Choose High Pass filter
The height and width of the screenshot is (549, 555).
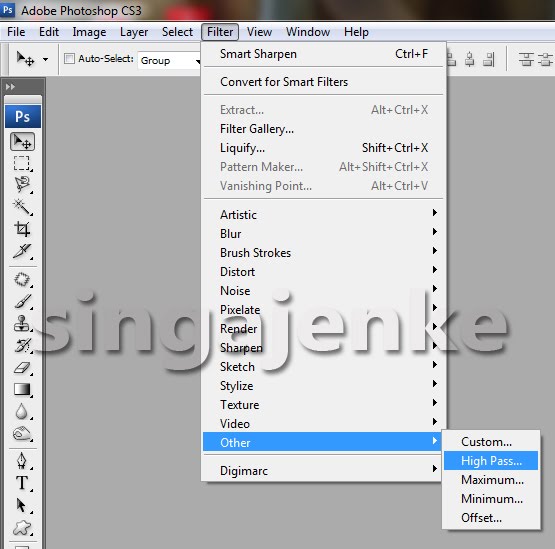491,461
